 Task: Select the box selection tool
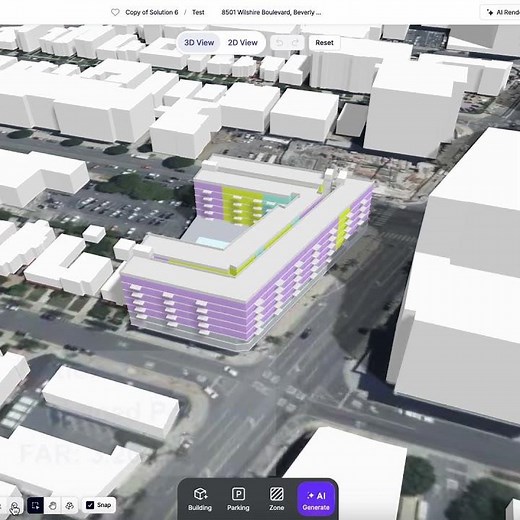click(x=35, y=505)
